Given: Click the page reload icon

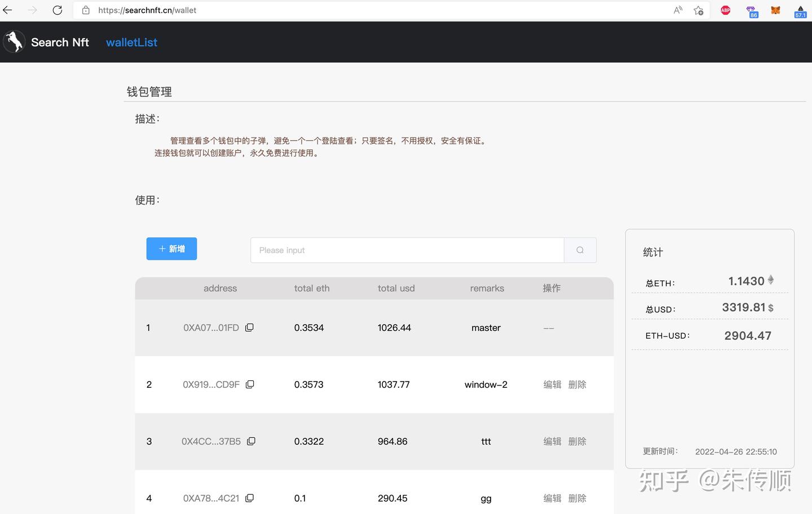Looking at the screenshot, I should [57, 10].
